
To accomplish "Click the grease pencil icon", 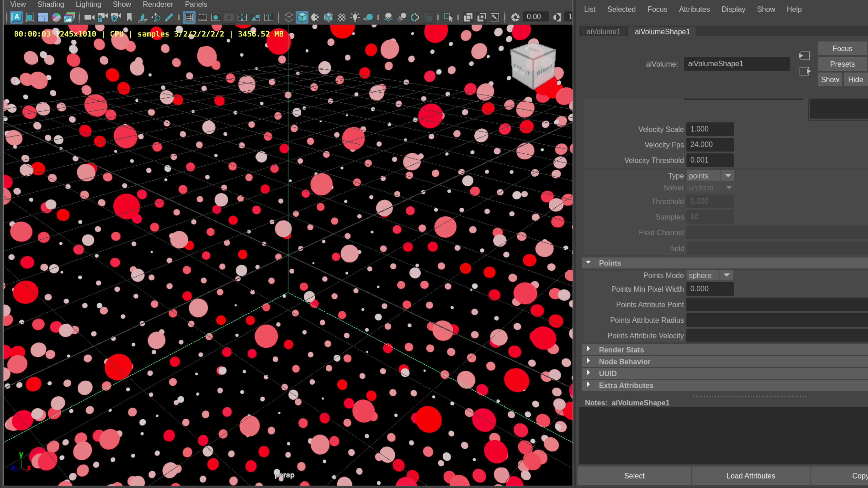I will pyautogui.click(x=169, y=17).
